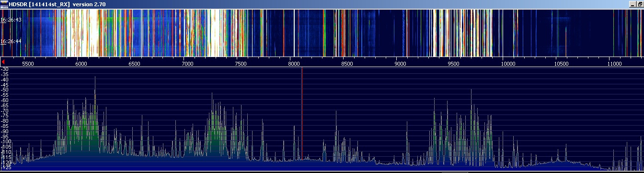Click the -80 dB spectrum scale label

(5, 121)
